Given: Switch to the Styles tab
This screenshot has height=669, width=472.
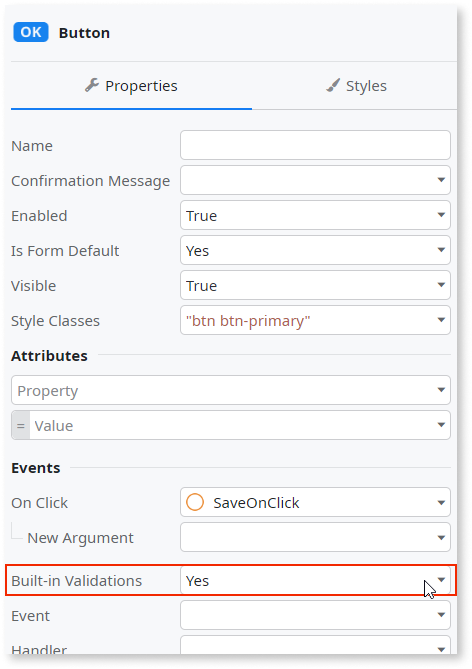Looking at the screenshot, I should pos(356,86).
